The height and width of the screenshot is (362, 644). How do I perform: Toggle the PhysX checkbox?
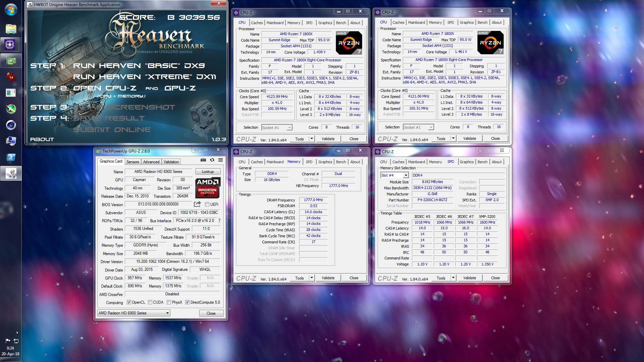(x=169, y=302)
